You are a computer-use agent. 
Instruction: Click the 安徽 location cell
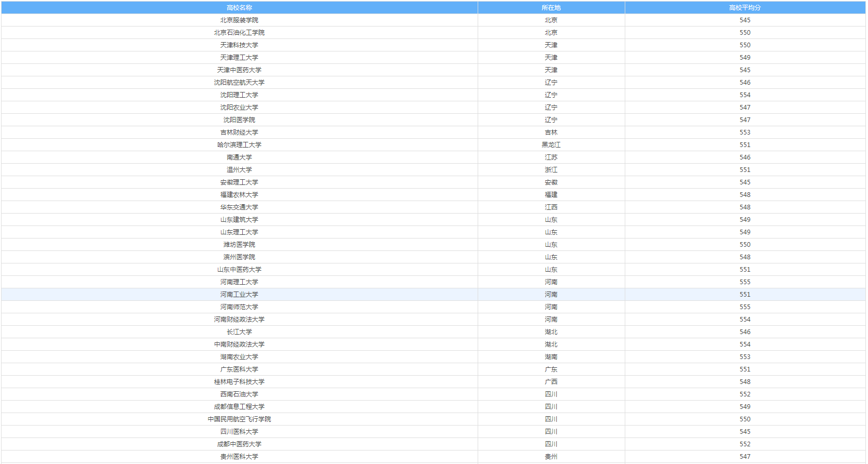[x=551, y=182]
